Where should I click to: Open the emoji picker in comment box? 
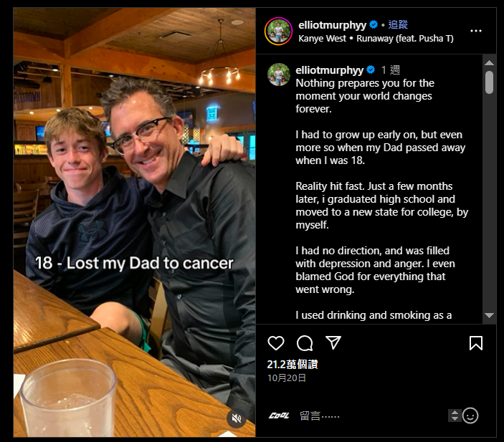(470, 415)
